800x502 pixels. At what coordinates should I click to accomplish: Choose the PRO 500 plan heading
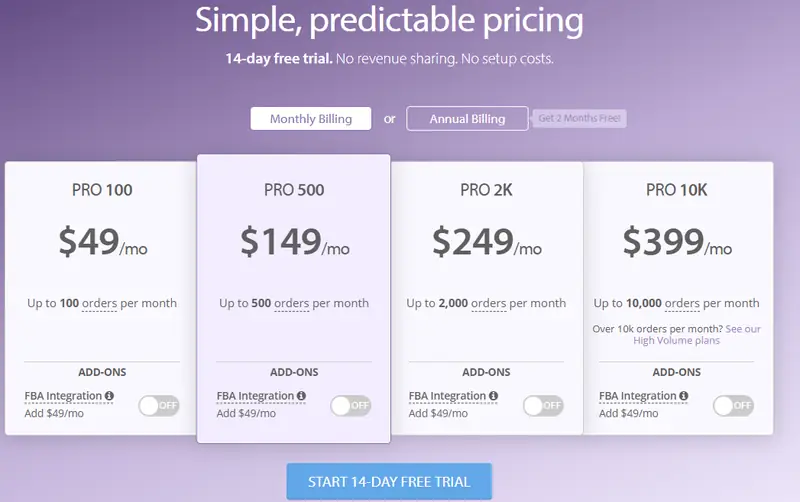(x=294, y=190)
